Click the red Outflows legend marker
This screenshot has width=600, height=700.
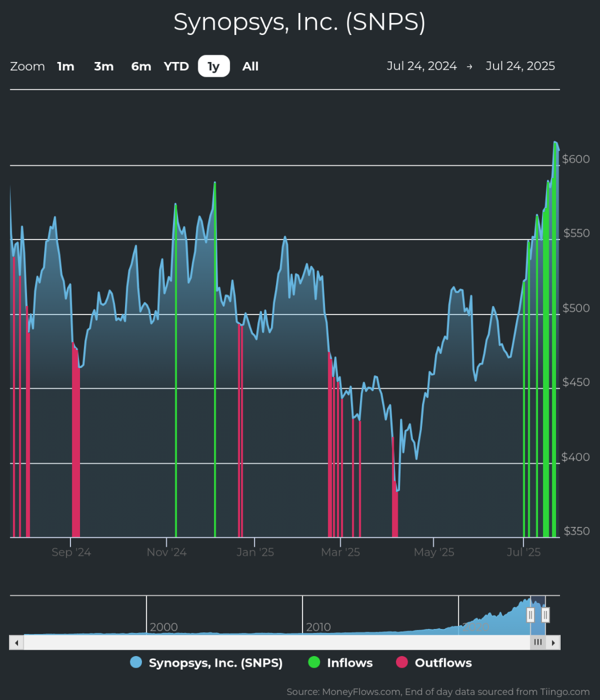[x=402, y=662]
